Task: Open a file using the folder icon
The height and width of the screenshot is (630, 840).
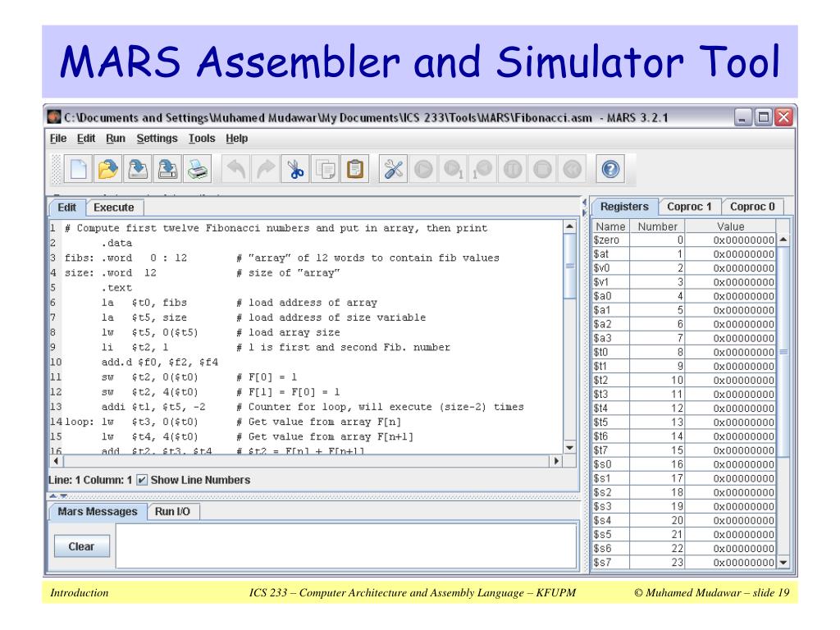Action: click(x=108, y=169)
